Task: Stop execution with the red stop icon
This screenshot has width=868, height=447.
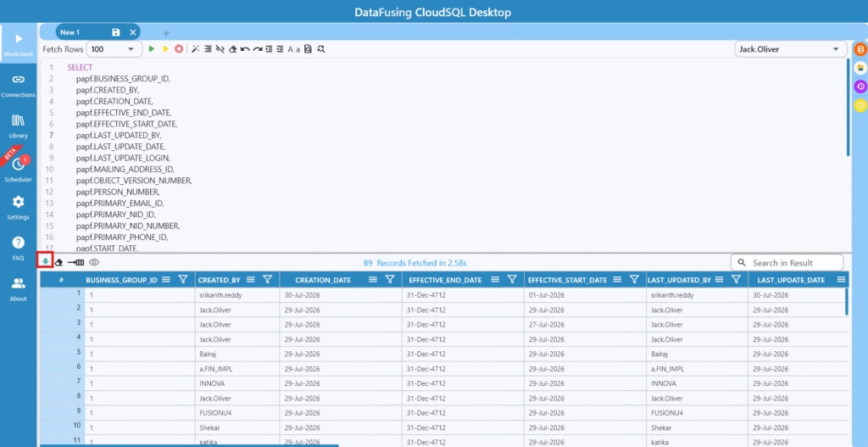Action: [x=179, y=49]
